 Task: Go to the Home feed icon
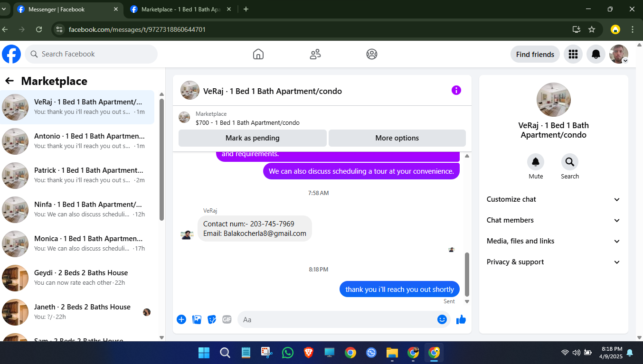coord(258,54)
